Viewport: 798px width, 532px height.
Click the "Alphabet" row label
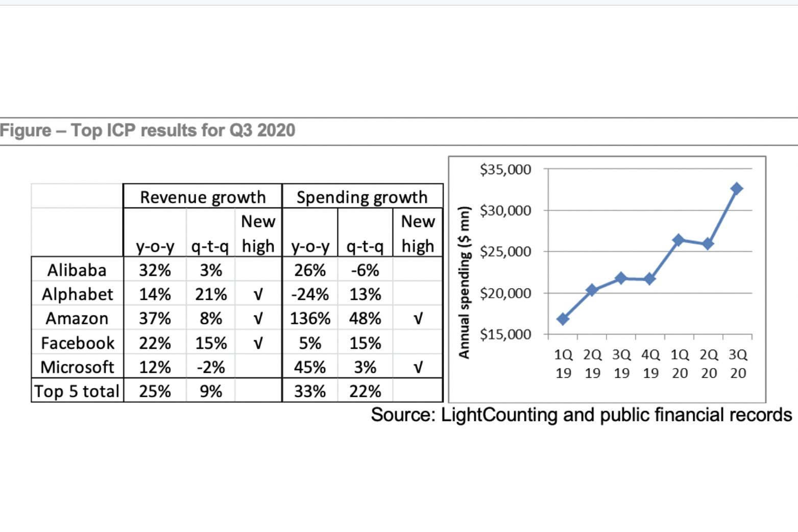(77, 294)
